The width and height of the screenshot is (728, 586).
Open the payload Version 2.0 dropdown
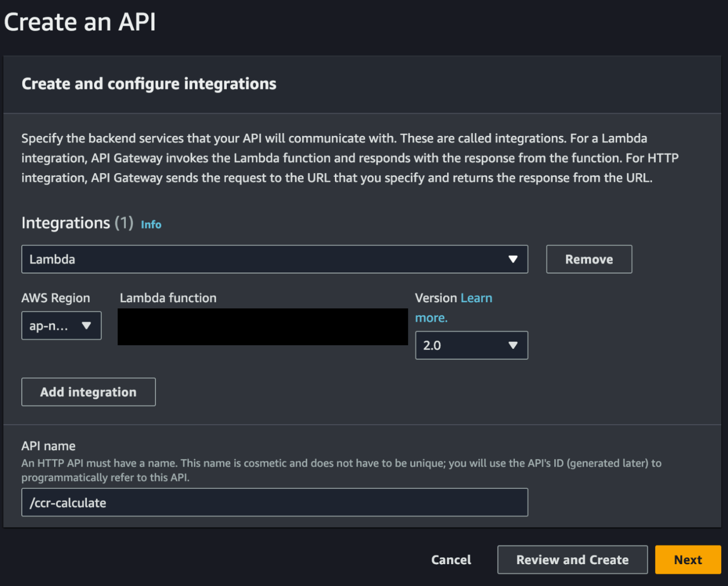pos(471,345)
